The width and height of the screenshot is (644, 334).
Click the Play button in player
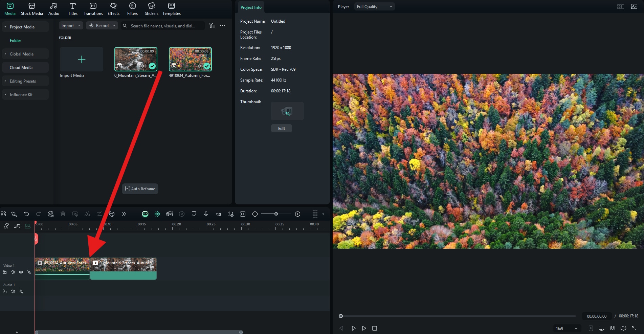364,328
